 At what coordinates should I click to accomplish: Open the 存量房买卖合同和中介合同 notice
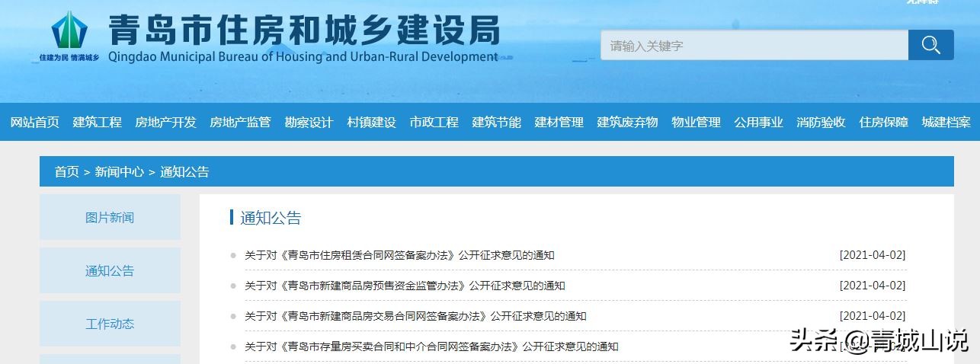click(x=431, y=346)
